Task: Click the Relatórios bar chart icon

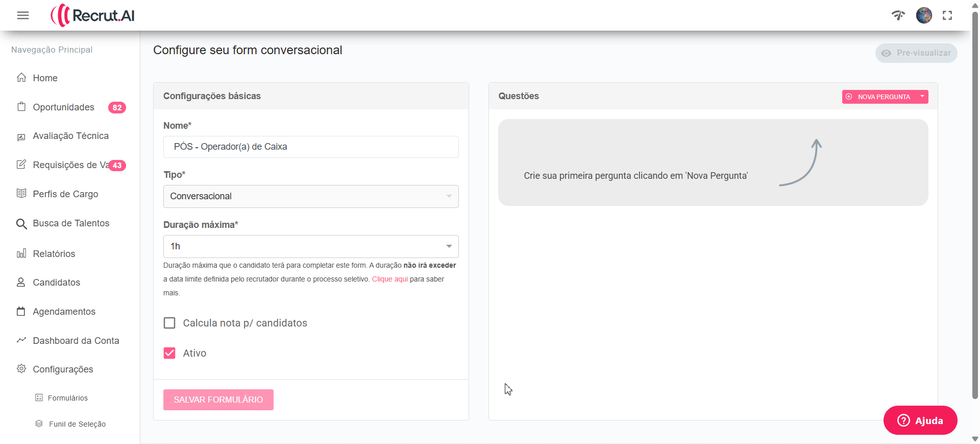Action: [21, 253]
